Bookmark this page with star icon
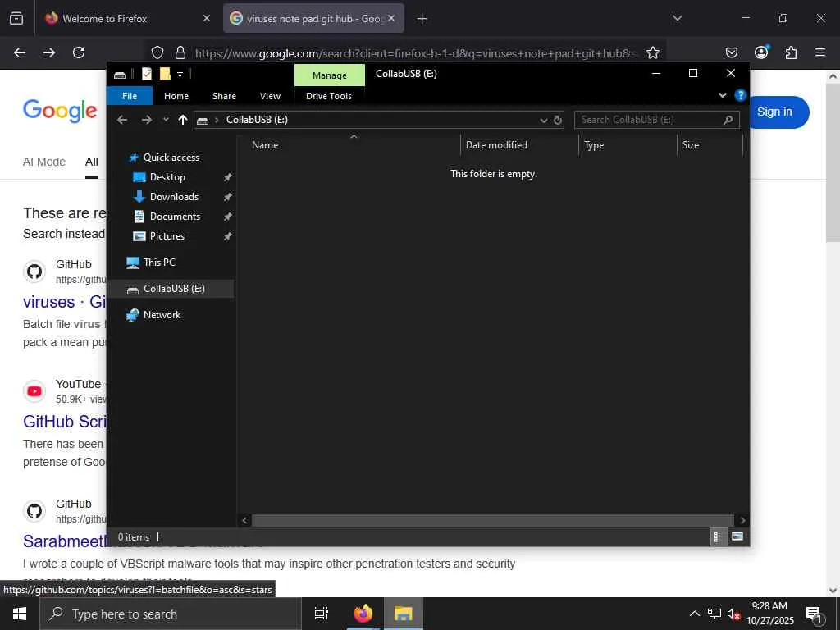The image size is (840, 630). point(652,52)
